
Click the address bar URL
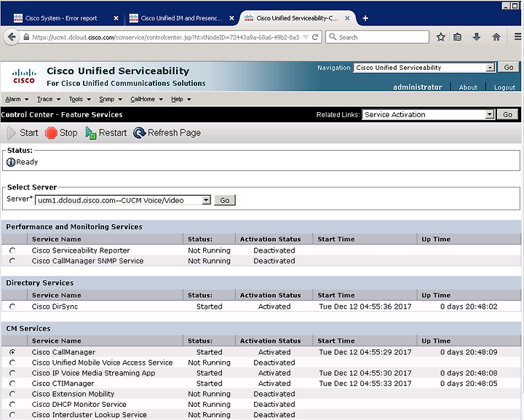pyautogui.click(x=166, y=37)
